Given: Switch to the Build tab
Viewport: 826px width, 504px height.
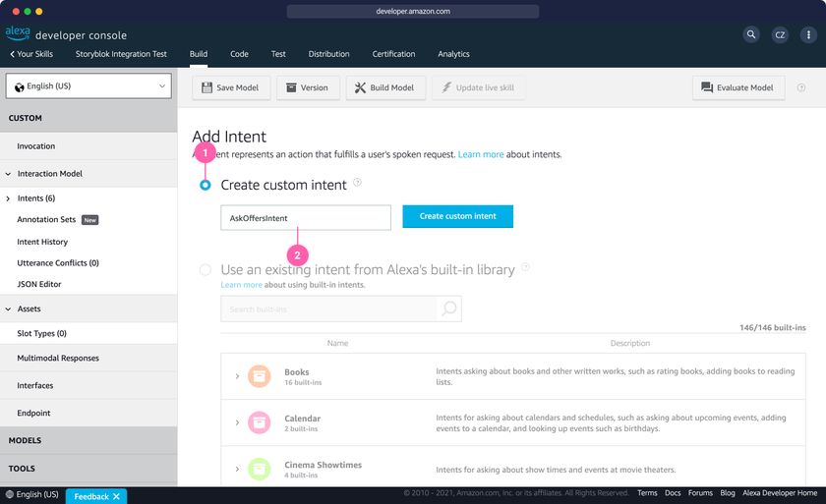Looking at the screenshot, I should click(x=199, y=54).
